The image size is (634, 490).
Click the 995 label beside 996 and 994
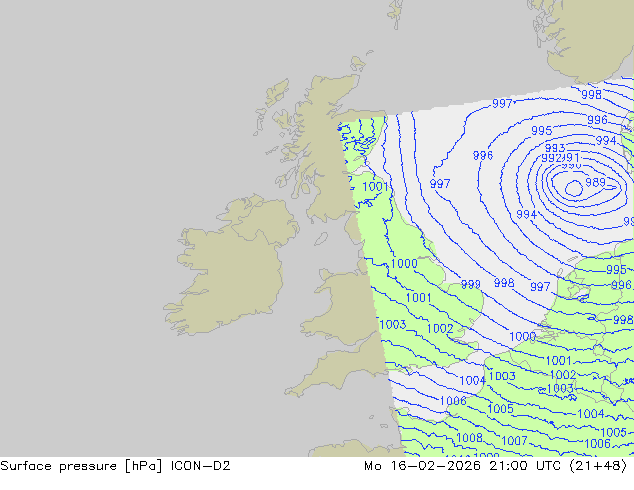[541, 131]
